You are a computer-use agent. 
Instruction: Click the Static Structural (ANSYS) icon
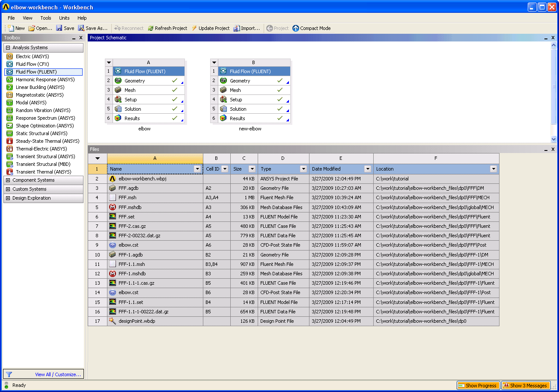pyautogui.click(x=9, y=133)
